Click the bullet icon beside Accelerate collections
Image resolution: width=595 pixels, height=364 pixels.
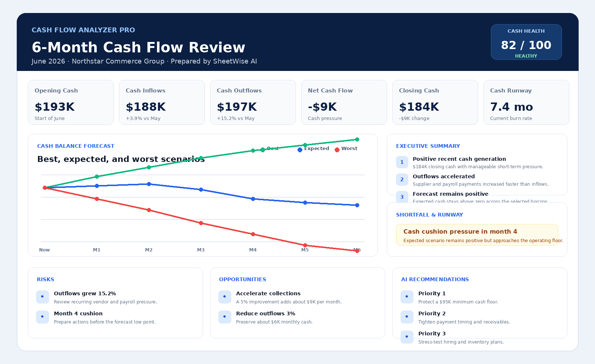(x=225, y=297)
